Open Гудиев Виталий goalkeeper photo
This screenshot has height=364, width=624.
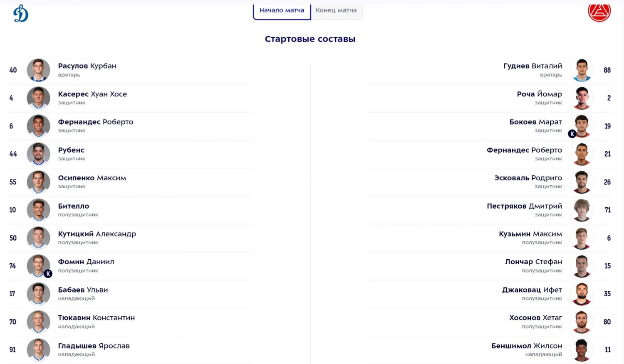(x=582, y=70)
